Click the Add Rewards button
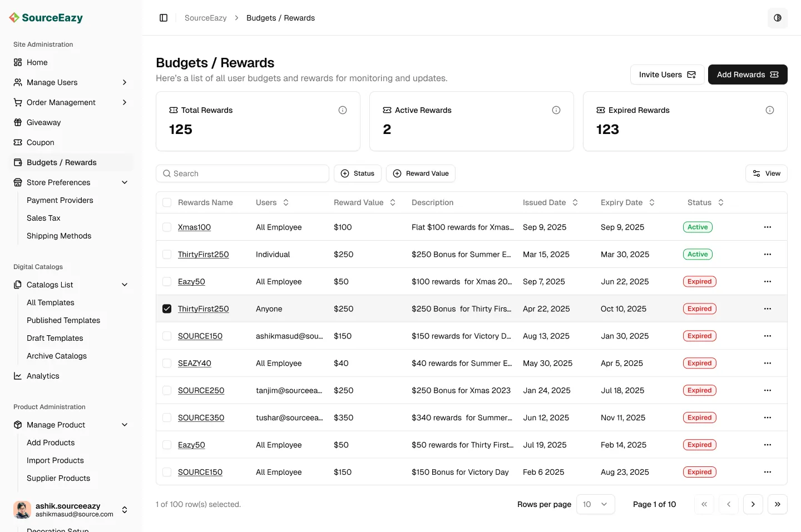This screenshot has height=532, width=801. (748, 74)
